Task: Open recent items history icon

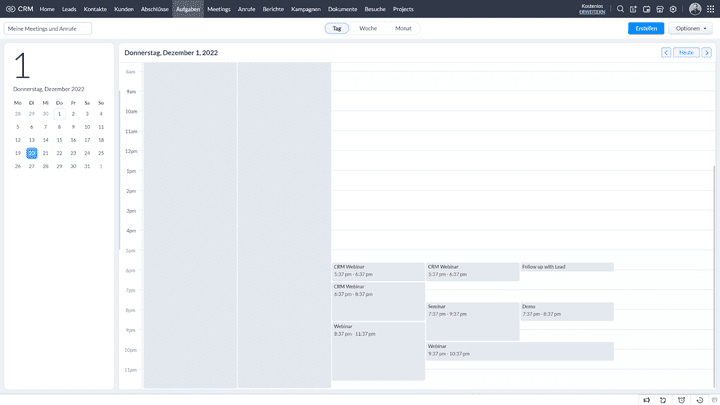Action: tap(700, 400)
